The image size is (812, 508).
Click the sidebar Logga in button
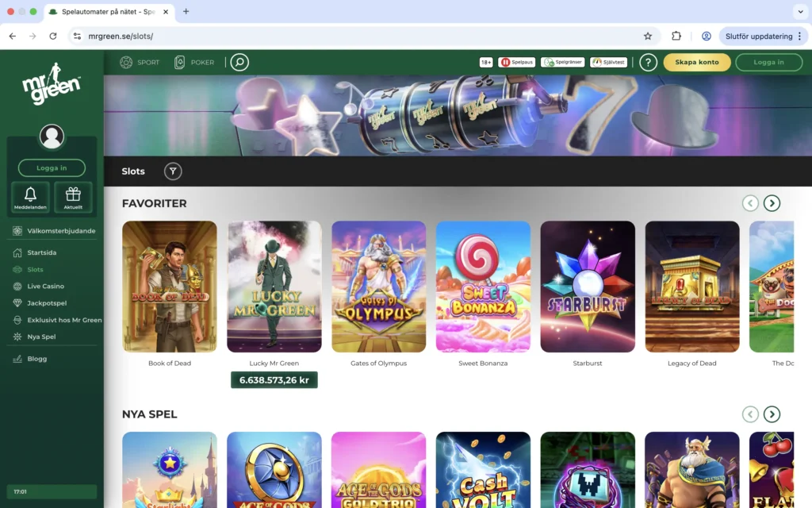[52, 168]
